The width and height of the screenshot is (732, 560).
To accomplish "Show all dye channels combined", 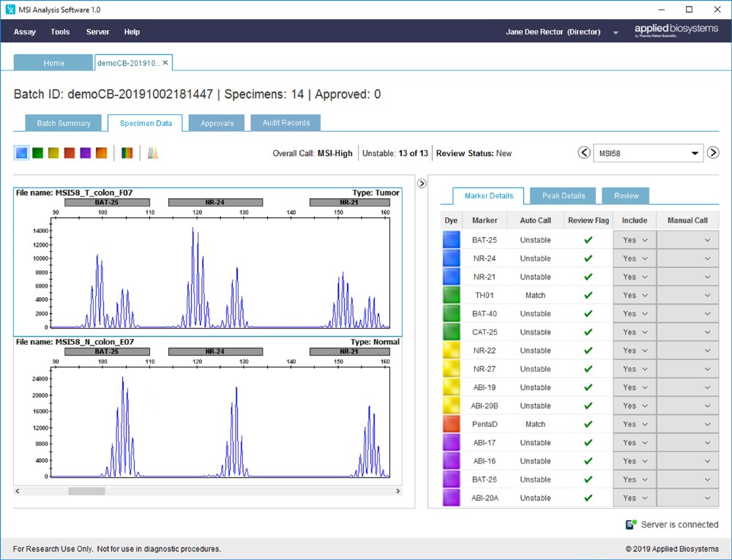I will tap(126, 152).
